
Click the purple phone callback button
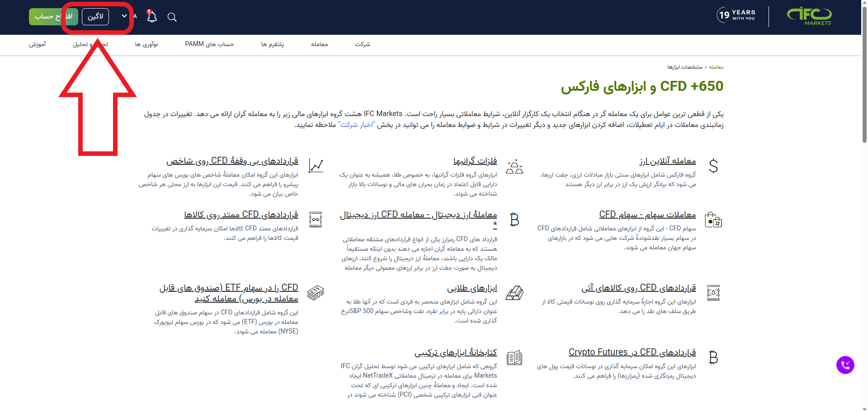845,365
